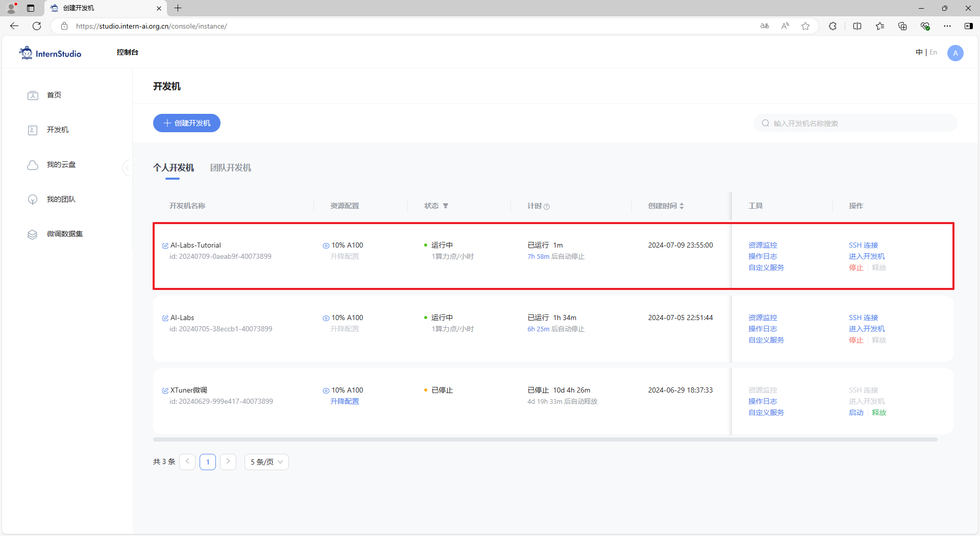The width and height of the screenshot is (980, 536).
Task: Click the translate page icon
Action: point(765,26)
